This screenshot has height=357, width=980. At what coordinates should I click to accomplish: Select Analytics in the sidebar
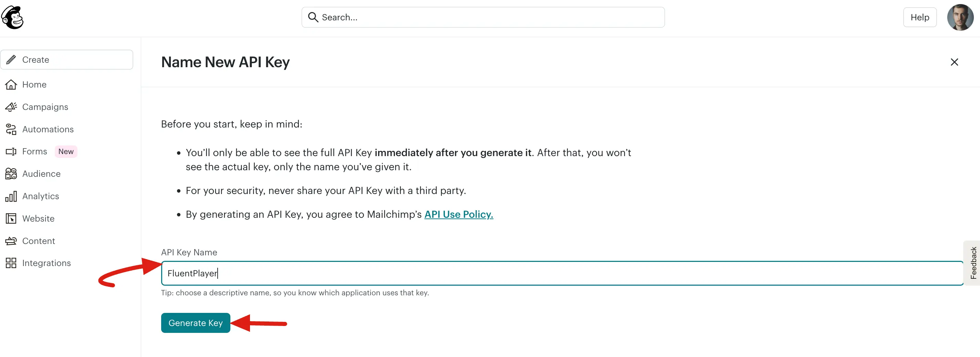pyautogui.click(x=41, y=196)
